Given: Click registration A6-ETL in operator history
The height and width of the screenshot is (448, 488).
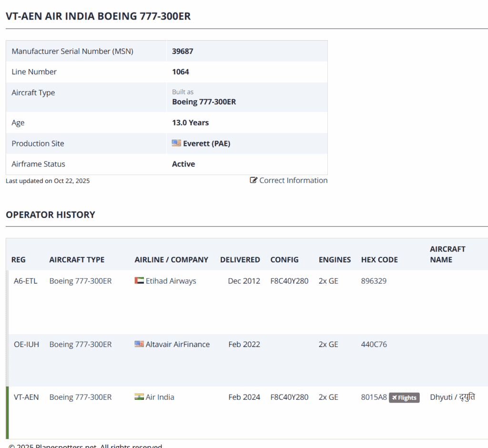Looking at the screenshot, I should 25,281.
